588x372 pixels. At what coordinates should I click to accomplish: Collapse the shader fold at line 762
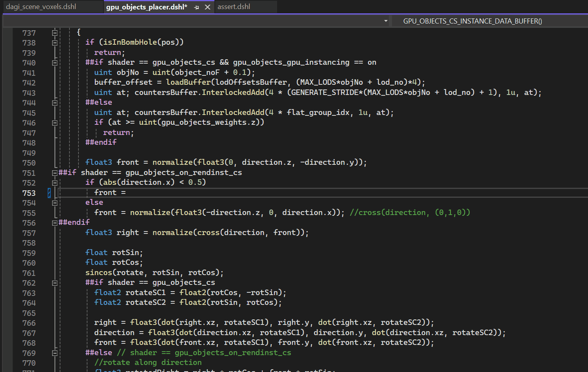(54, 283)
